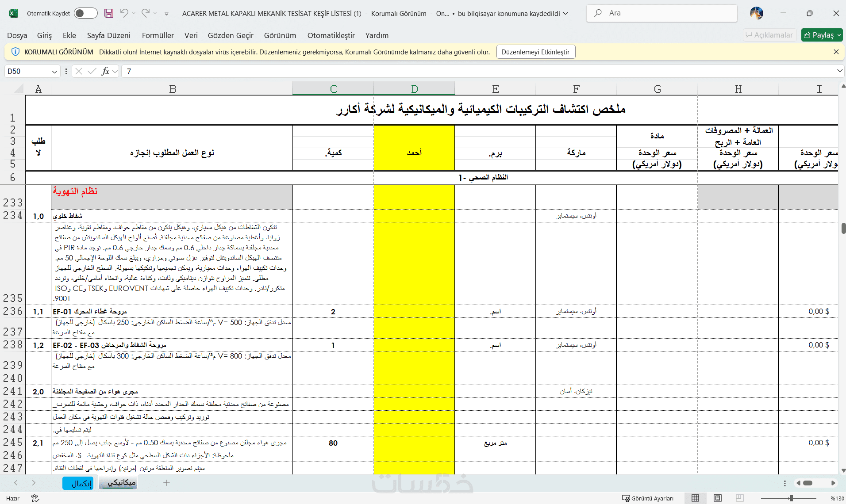Toggle the Otomatik Kaydet switch

pyautogui.click(x=85, y=13)
